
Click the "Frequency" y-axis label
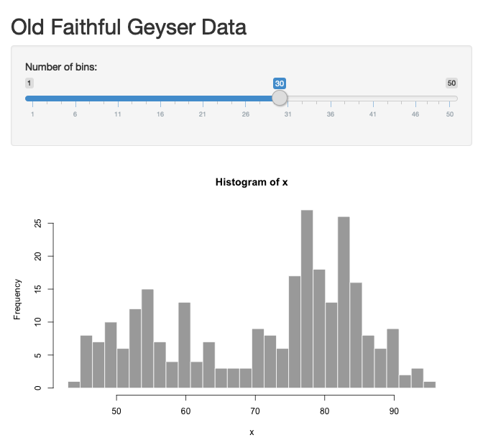coord(17,298)
